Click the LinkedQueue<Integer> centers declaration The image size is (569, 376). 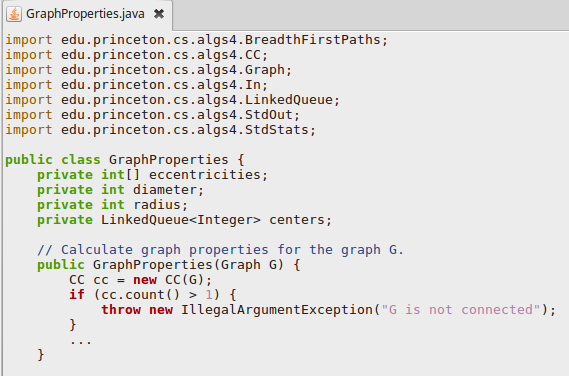click(184, 220)
